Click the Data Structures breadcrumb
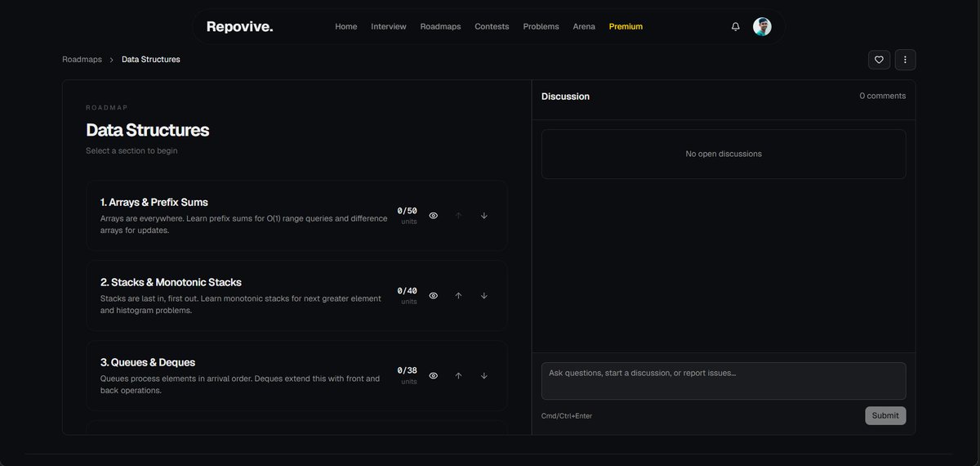The width and height of the screenshot is (980, 466). coord(151,60)
